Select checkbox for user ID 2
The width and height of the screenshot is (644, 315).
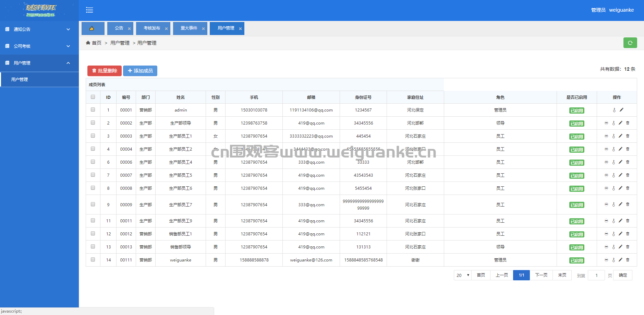click(93, 122)
